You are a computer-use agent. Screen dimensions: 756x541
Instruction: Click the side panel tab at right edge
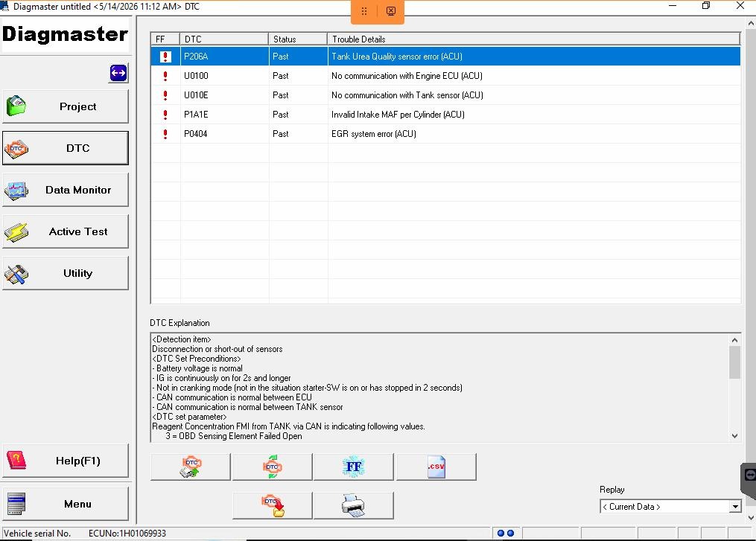tap(749, 480)
